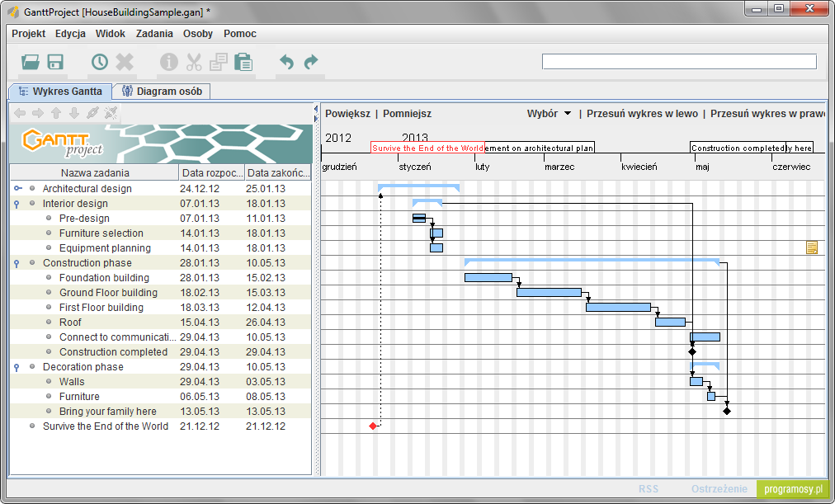This screenshot has width=835, height=504.
Task: Open the Projekt menu
Action: point(28,34)
